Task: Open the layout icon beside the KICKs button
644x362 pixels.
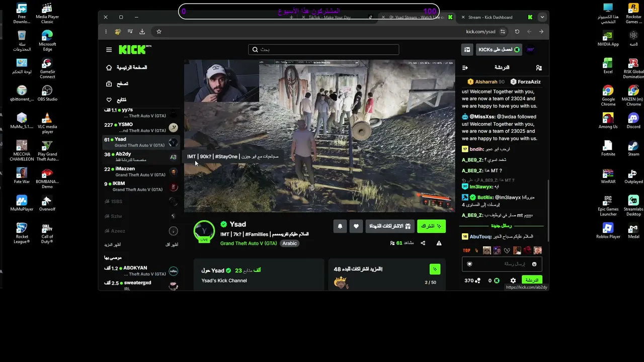Action: coord(467,49)
